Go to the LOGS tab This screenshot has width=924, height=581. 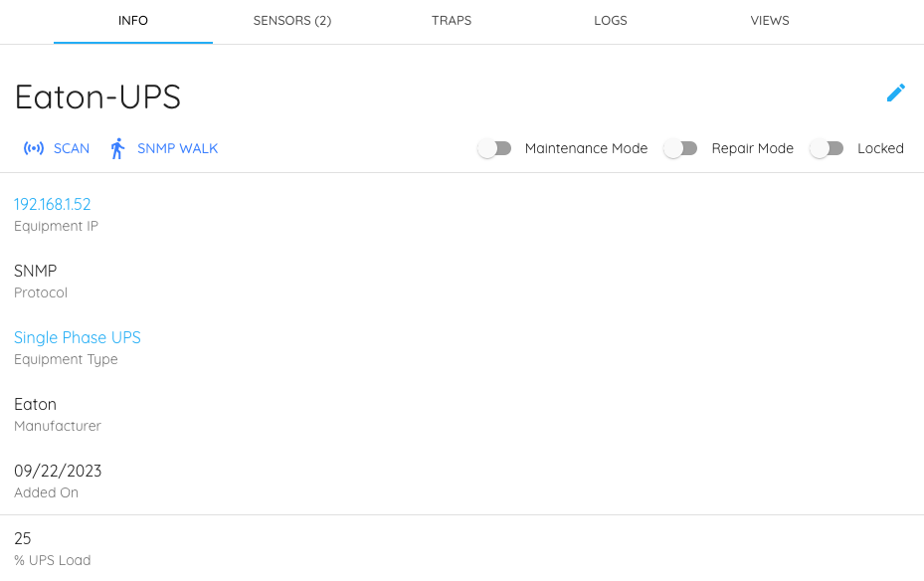[611, 21]
